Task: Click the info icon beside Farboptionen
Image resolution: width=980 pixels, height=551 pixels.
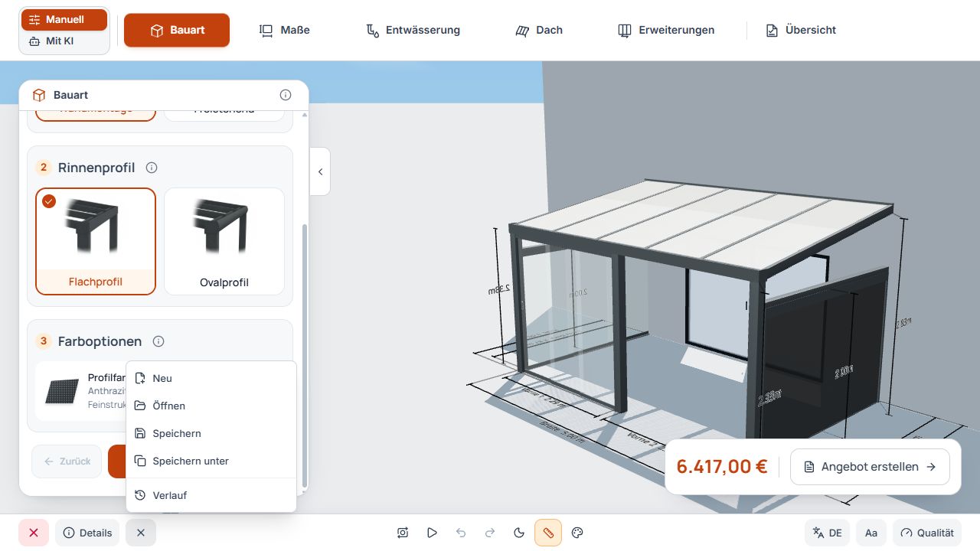Action: pos(158,341)
